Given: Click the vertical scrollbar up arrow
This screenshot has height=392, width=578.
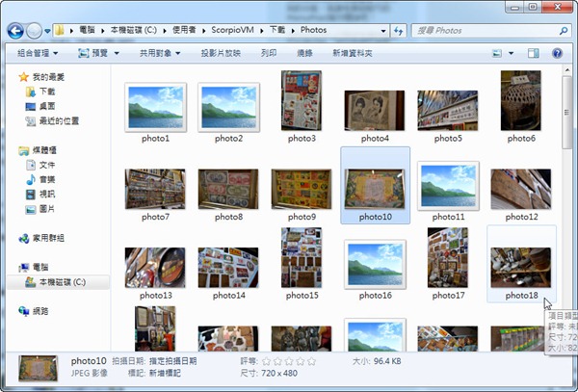Looking at the screenshot, I should click(566, 69).
